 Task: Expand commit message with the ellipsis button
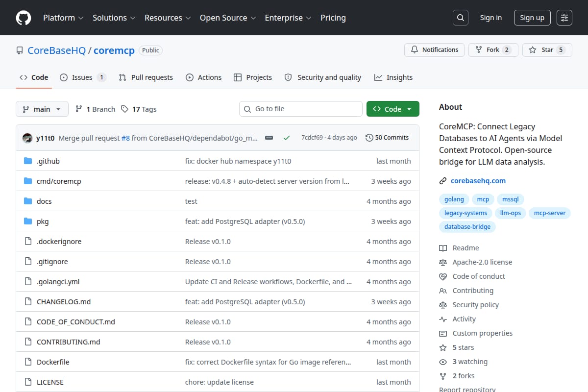tap(269, 138)
